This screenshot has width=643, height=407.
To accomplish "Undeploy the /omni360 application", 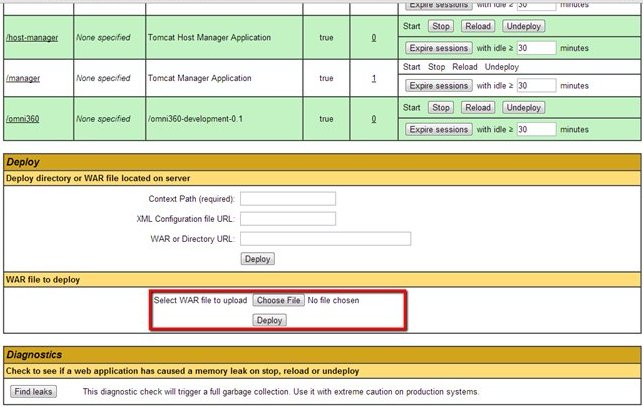I will point(523,107).
